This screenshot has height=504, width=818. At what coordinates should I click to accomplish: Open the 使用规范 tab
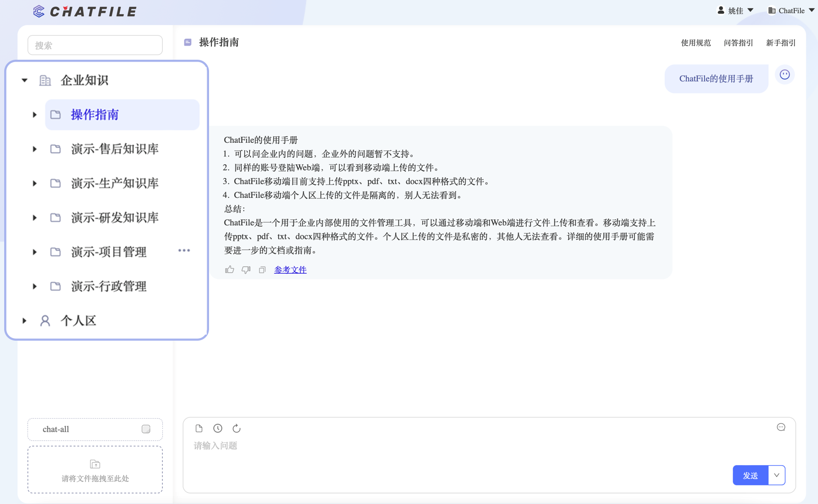[695, 43]
